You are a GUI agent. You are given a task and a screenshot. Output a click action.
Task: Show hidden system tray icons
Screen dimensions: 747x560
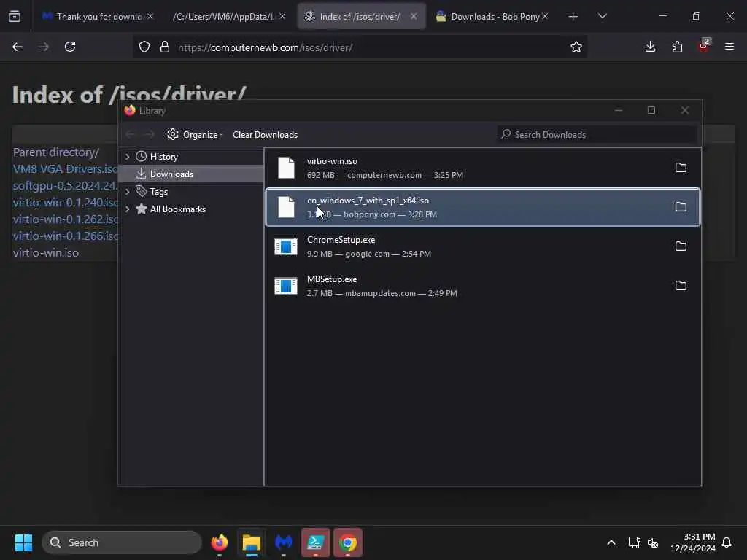611,542
